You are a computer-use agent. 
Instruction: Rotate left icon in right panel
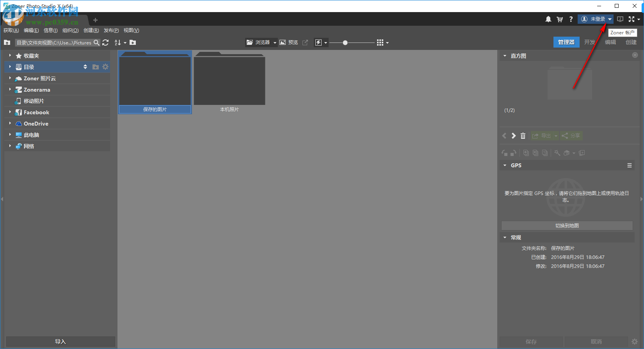pyautogui.click(x=505, y=153)
